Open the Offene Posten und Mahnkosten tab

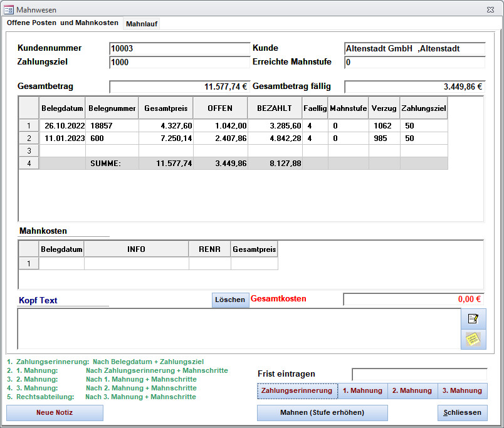pyautogui.click(x=63, y=23)
